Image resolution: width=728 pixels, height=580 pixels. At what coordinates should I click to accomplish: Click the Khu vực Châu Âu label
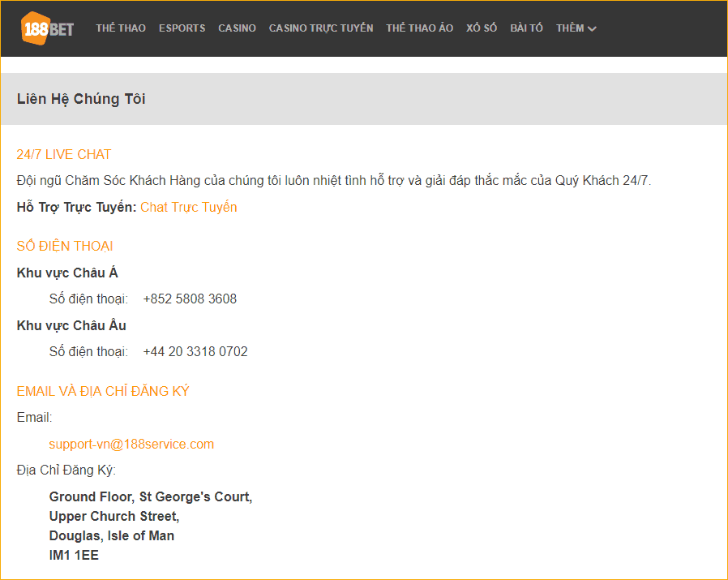coord(71,324)
